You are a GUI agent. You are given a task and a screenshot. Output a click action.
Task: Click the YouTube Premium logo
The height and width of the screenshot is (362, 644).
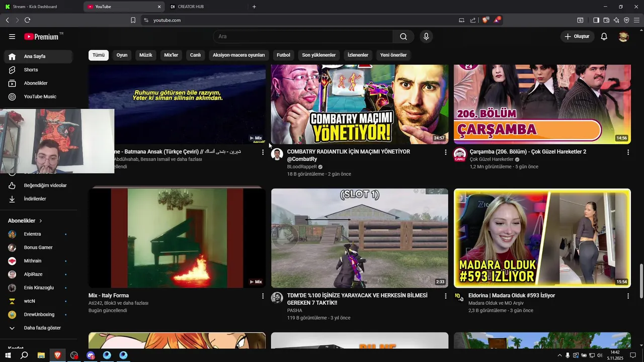point(42,37)
